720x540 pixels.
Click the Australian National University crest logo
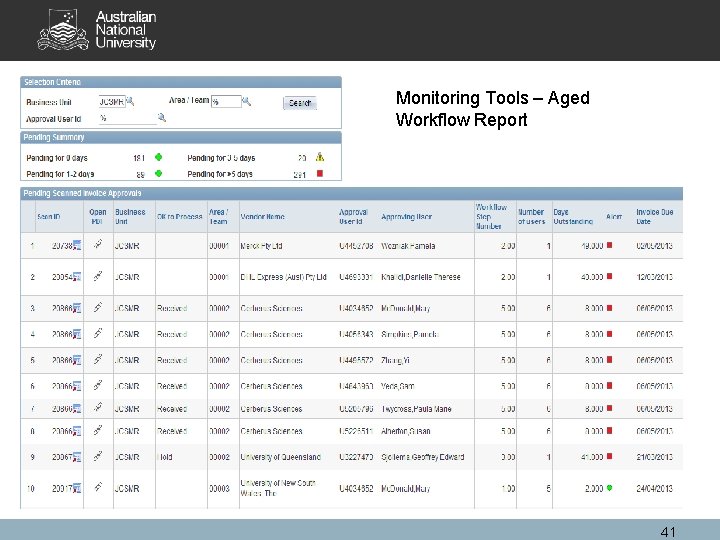tap(63, 30)
